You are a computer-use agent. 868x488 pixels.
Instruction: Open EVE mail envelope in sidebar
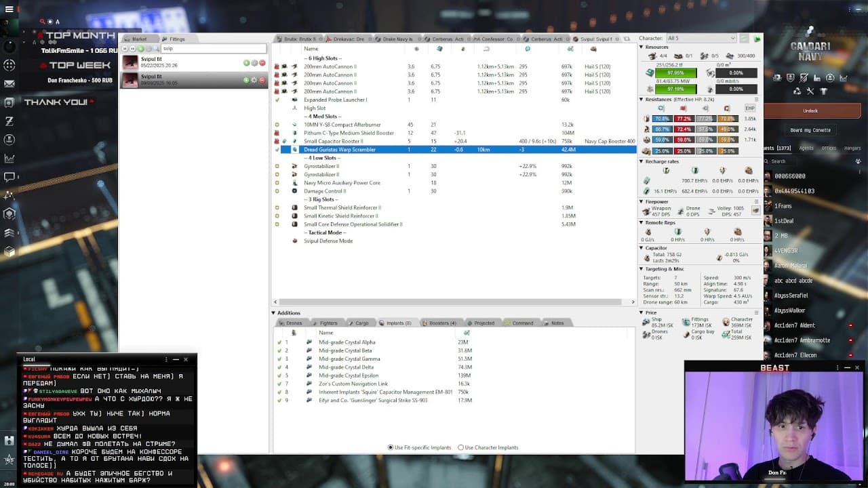(x=9, y=84)
